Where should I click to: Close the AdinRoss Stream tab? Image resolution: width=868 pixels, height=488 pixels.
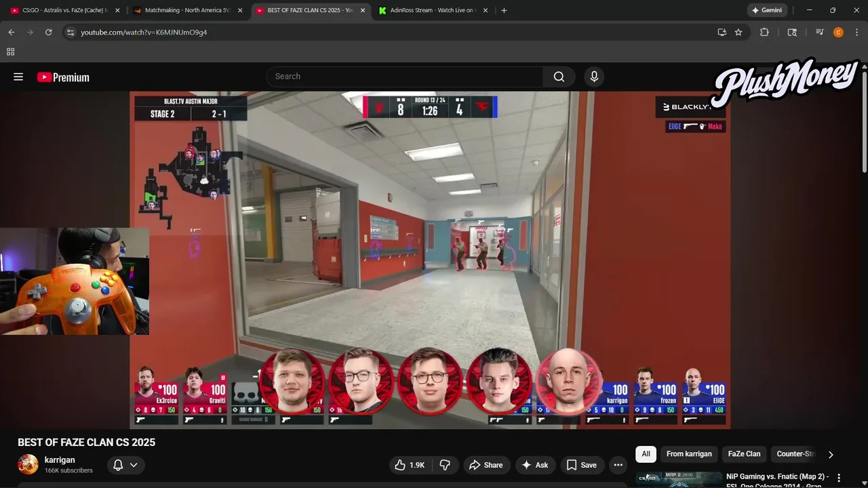(486, 10)
